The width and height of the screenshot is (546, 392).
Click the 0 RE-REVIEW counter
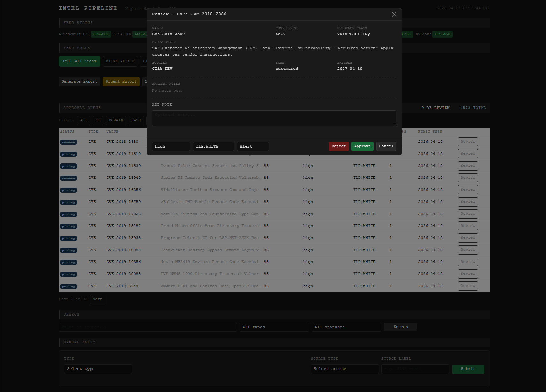tap(436, 108)
